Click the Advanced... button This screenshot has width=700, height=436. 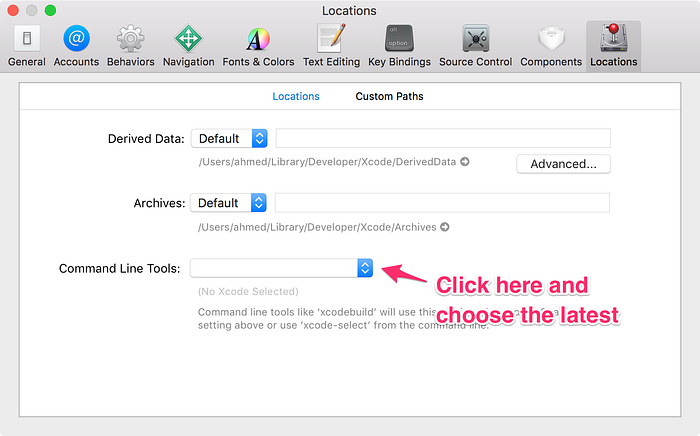pos(563,164)
